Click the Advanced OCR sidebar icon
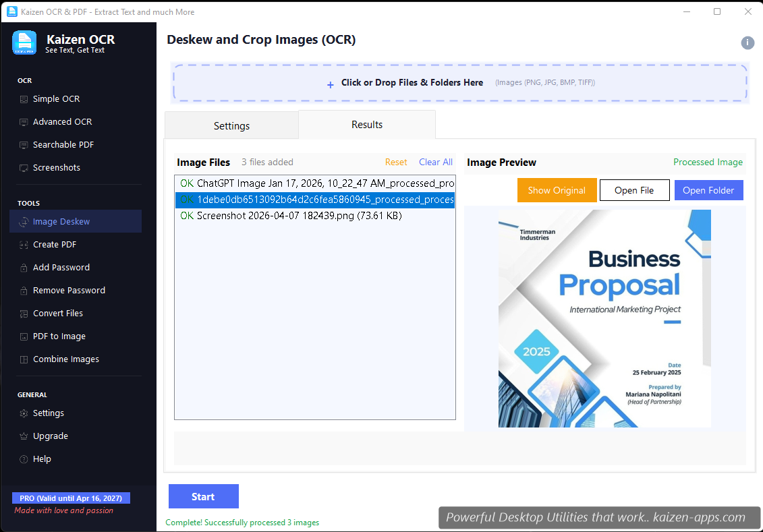Image resolution: width=763 pixels, height=532 pixels. point(24,122)
